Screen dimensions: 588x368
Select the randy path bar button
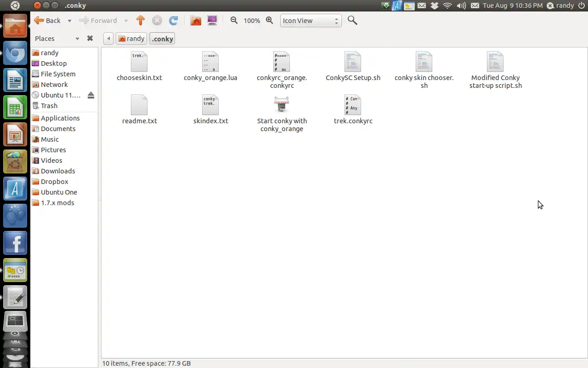click(x=131, y=39)
